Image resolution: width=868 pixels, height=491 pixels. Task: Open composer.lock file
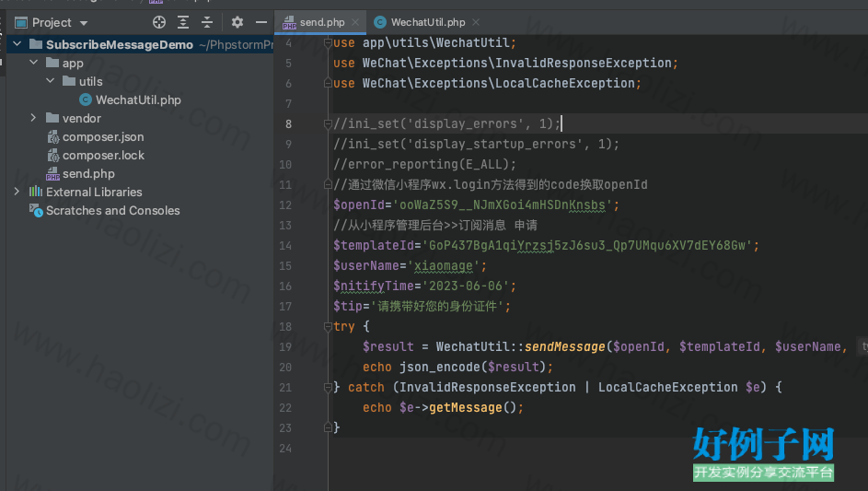(x=103, y=155)
